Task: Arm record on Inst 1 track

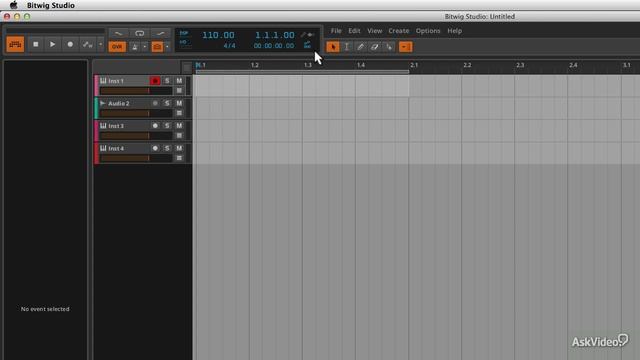Action: click(x=155, y=81)
